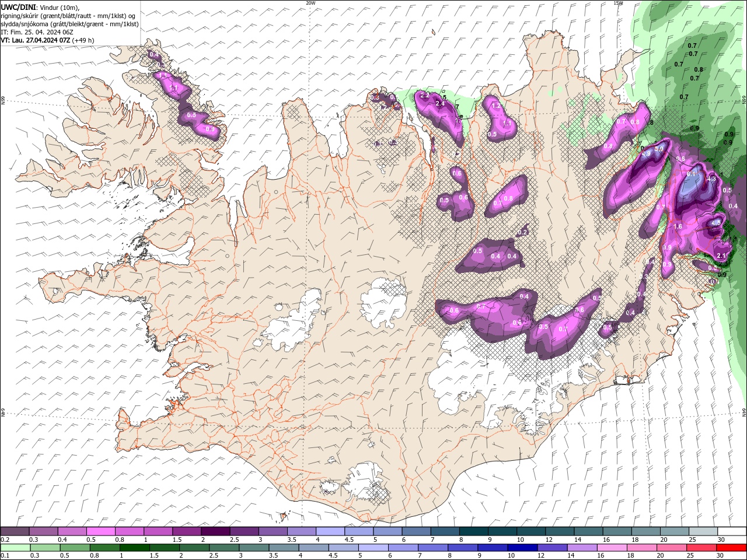
Task: Click the 6–7 slate-blue swatch in snow legend
Action: pos(416,531)
